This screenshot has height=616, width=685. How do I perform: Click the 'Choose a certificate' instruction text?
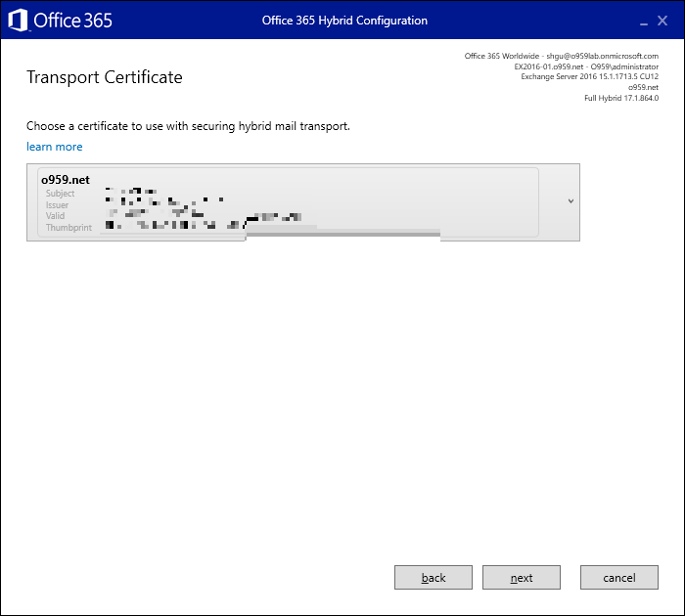click(188, 126)
